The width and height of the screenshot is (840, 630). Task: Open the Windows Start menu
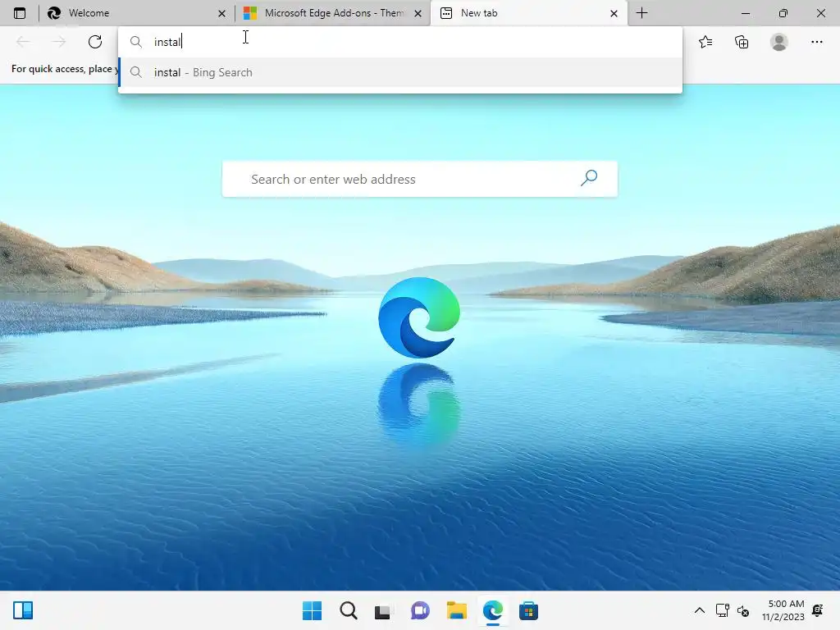[x=313, y=610]
